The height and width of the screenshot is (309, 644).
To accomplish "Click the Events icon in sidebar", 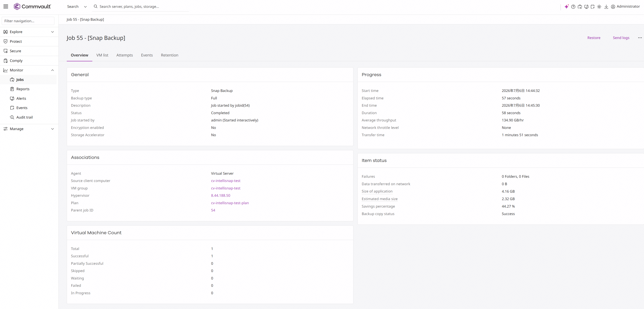I will click(12, 108).
